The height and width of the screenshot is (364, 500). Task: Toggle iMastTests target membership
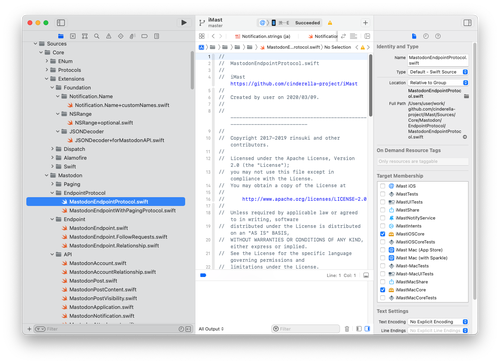pos(382,194)
